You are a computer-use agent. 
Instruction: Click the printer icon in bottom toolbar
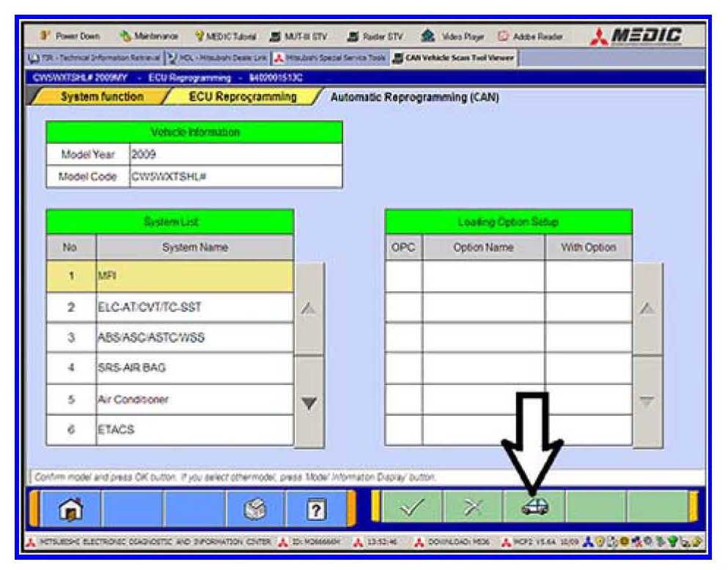(x=252, y=507)
